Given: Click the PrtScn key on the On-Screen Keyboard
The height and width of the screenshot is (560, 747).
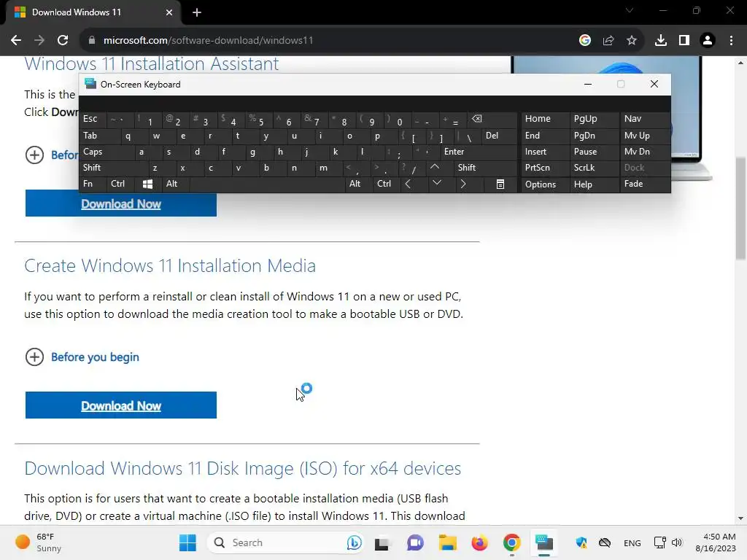Looking at the screenshot, I should [x=546, y=168].
